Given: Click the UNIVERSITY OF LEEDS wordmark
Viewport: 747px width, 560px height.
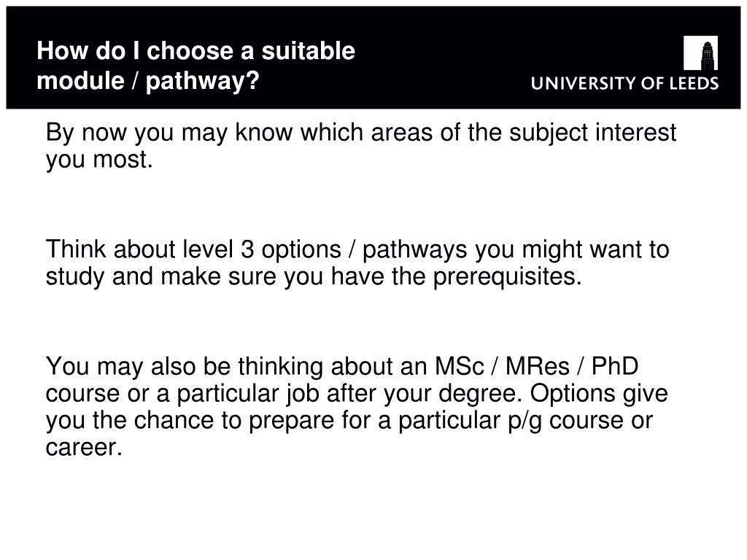Looking at the screenshot, I should (624, 83).
